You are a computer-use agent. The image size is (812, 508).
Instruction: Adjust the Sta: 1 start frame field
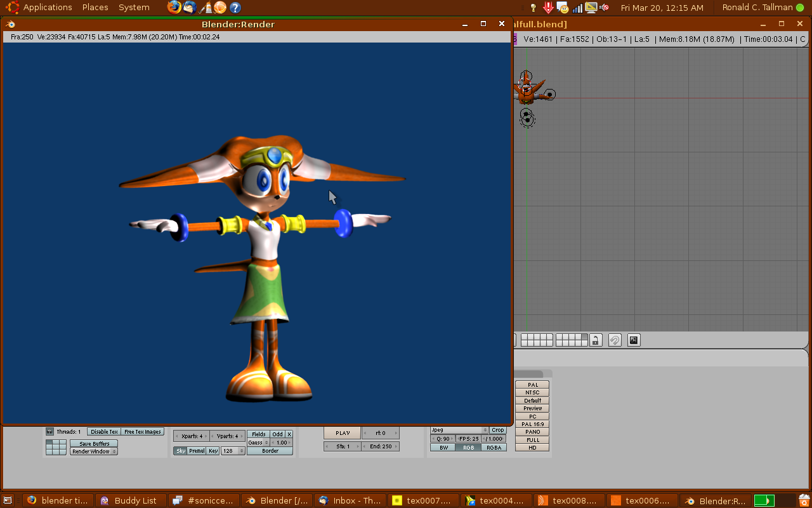343,446
